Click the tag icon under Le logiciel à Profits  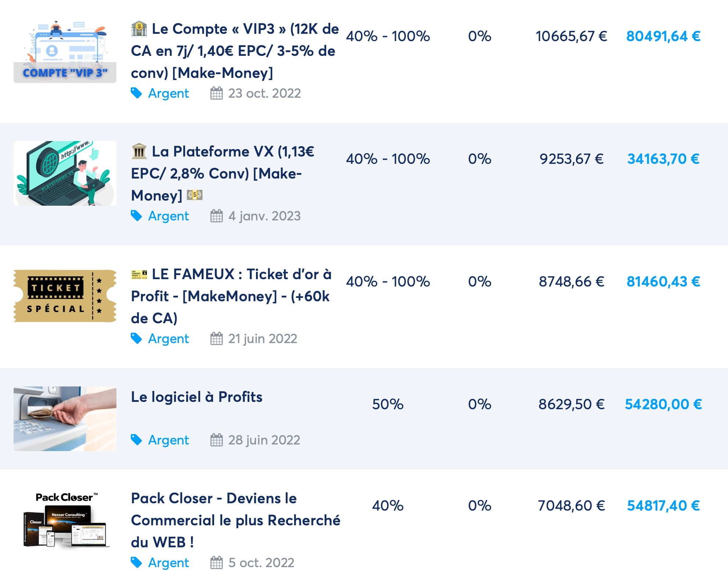click(x=136, y=440)
